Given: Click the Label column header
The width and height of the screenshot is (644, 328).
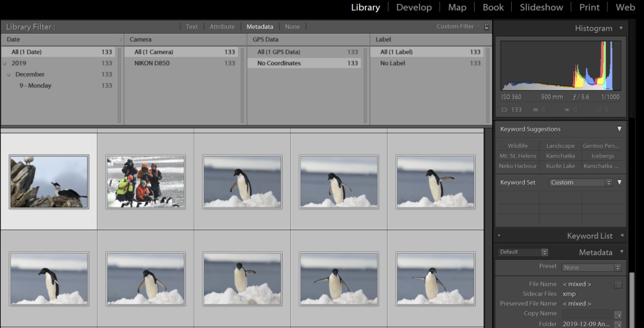Looking at the screenshot, I should (x=431, y=40).
